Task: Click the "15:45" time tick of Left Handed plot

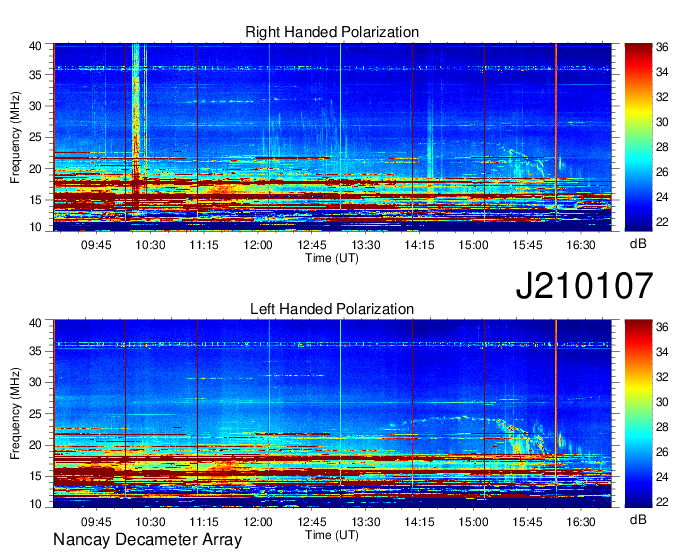Action: click(527, 522)
